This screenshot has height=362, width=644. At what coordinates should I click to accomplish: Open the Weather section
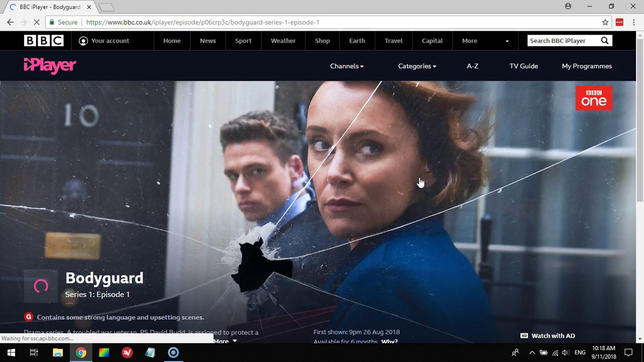point(283,41)
